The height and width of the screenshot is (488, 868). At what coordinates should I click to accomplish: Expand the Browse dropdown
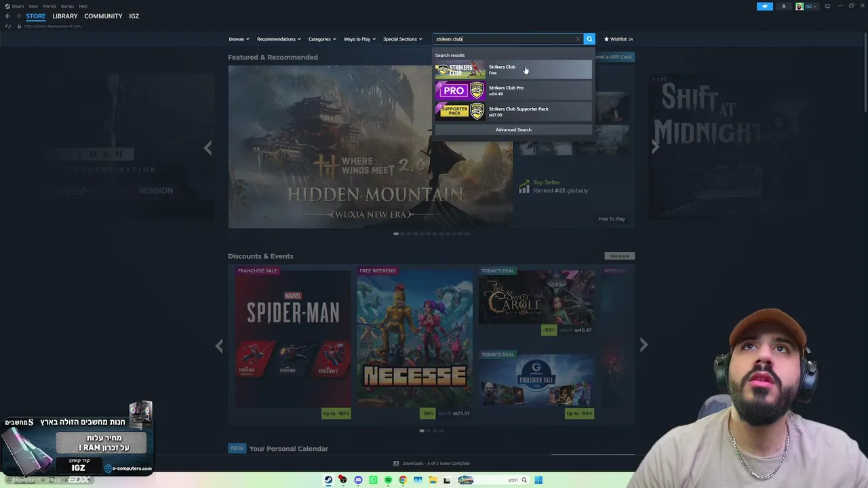[x=239, y=39]
